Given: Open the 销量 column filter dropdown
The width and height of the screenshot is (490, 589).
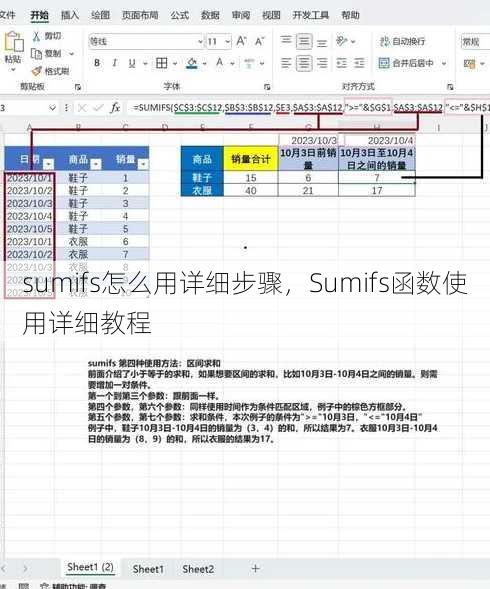Looking at the screenshot, I should tap(143, 164).
